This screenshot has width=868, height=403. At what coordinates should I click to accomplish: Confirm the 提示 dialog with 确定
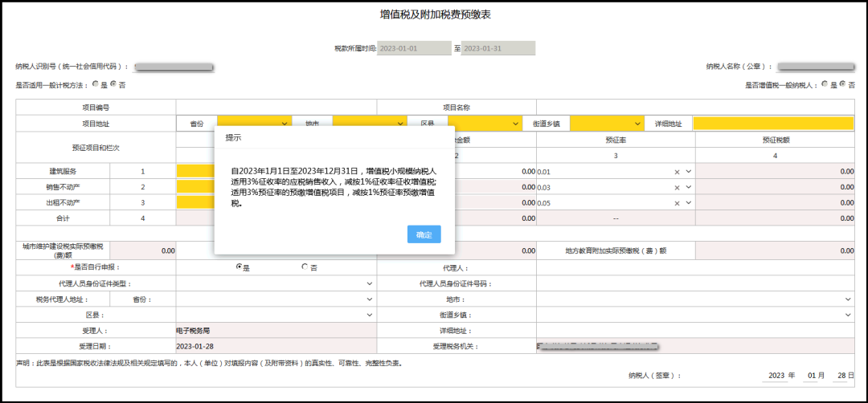[x=424, y=234]
